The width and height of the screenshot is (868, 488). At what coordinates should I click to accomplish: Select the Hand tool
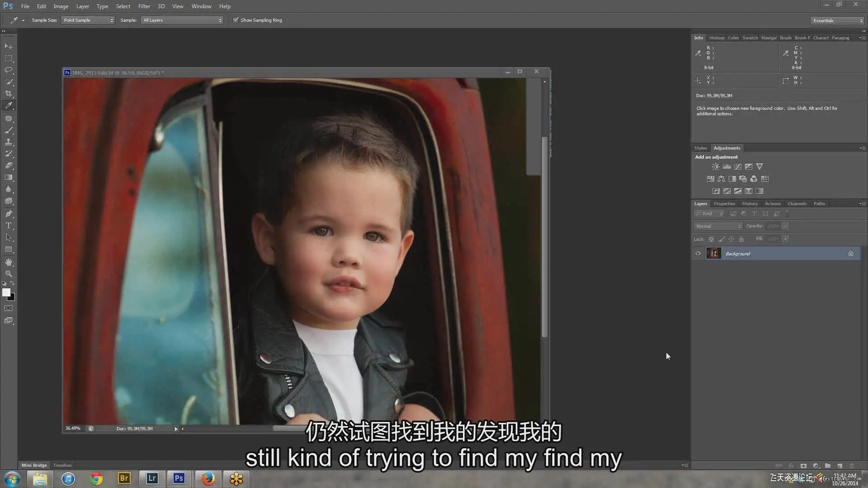[9, 262]
